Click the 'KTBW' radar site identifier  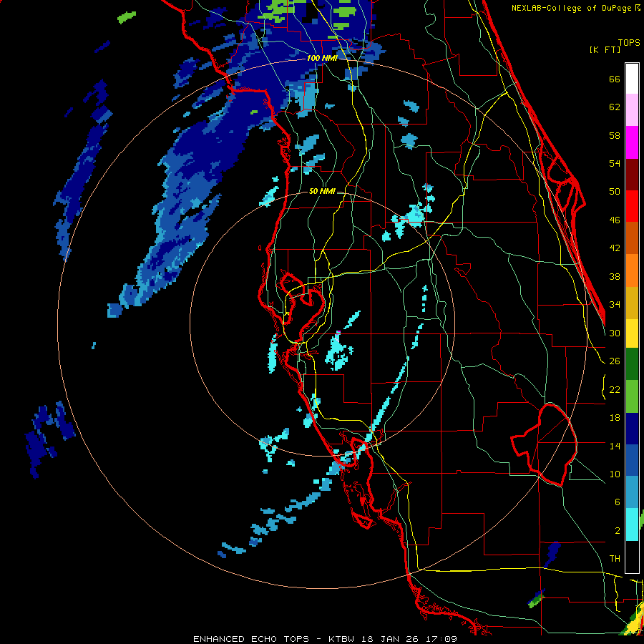[342, 639]
